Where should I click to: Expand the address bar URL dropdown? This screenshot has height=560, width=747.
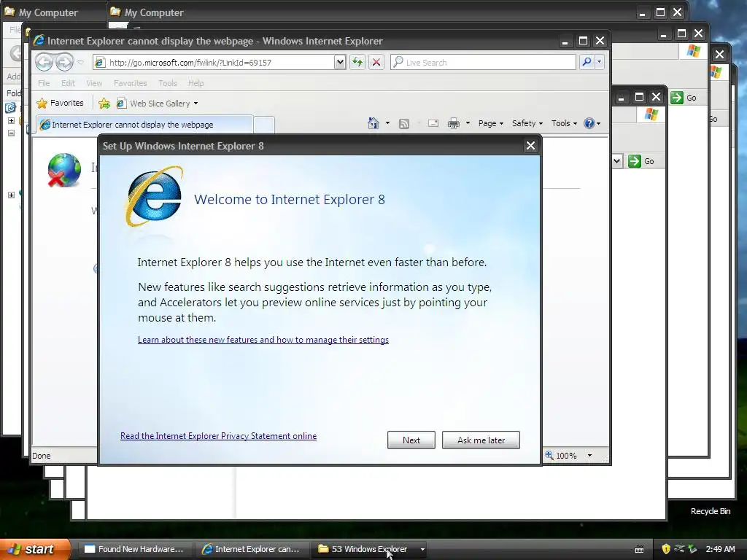(340, 63)
